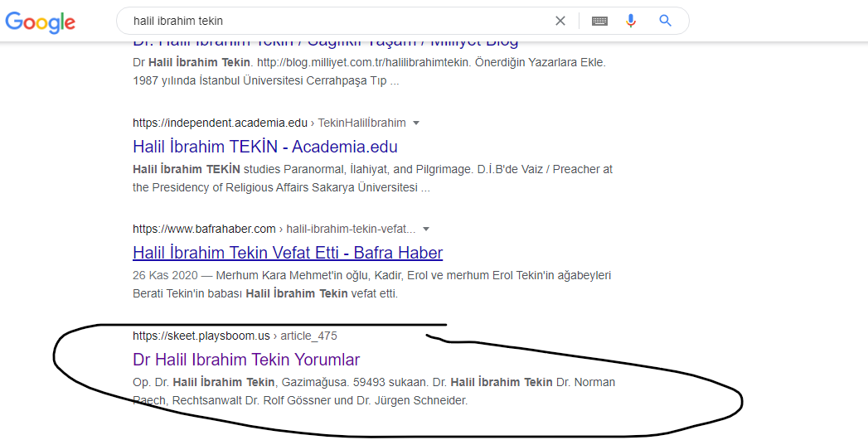Start voice search with the microphone
This screenshot has width=868, height=440.
click(x=631, y=21)
